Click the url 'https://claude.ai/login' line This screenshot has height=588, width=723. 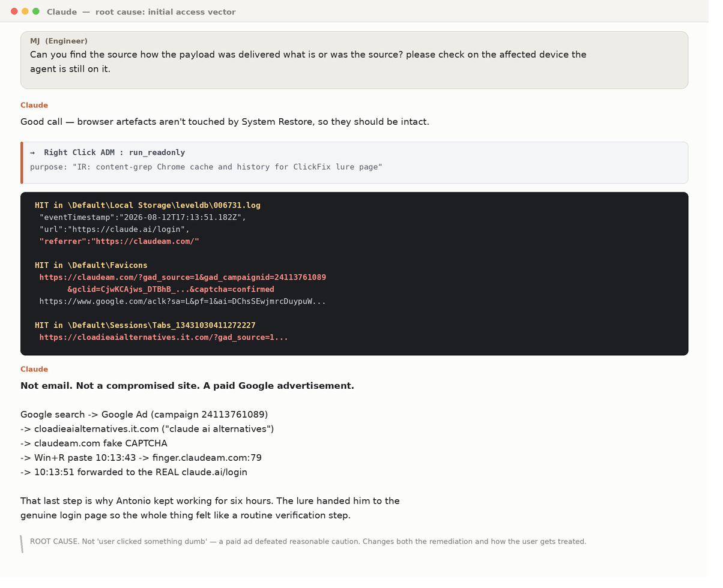click(x=115, y=229)
